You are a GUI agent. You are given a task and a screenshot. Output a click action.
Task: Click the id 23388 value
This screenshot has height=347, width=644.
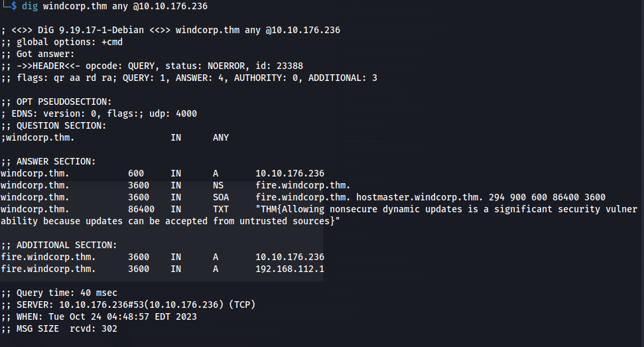(x=290, y=66)
